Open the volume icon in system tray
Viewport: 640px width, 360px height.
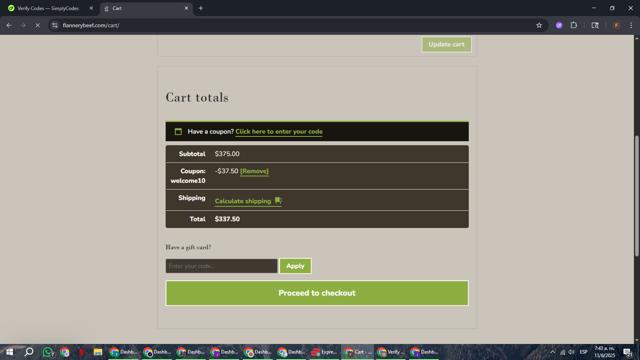click(571, 352)
